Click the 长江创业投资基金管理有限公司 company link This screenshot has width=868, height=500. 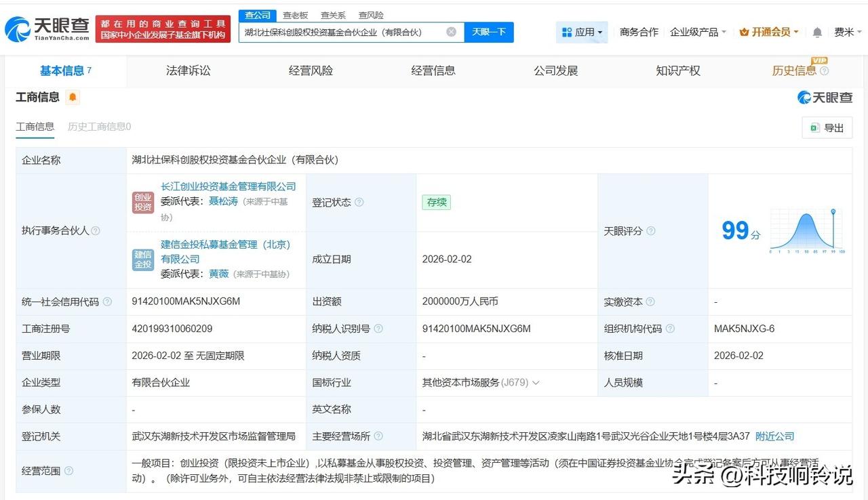[x=229, y=186]
